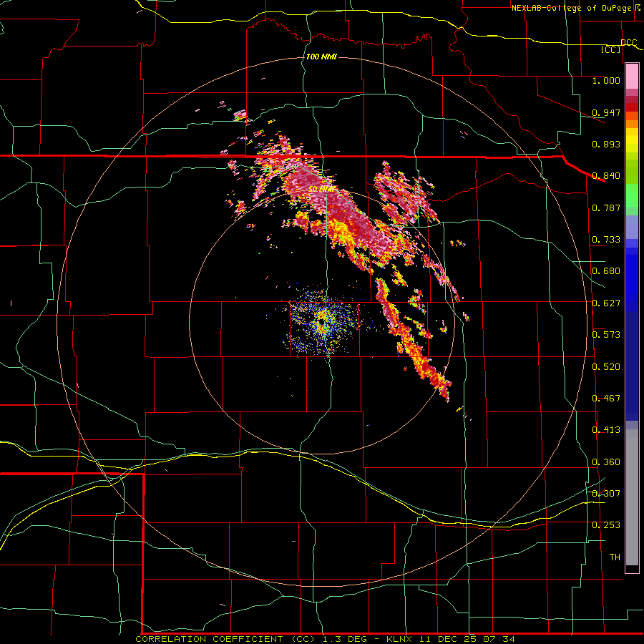Click the 0.680 legend value
The height and width of the screenshot is (644, 644).
pos(606,270)
